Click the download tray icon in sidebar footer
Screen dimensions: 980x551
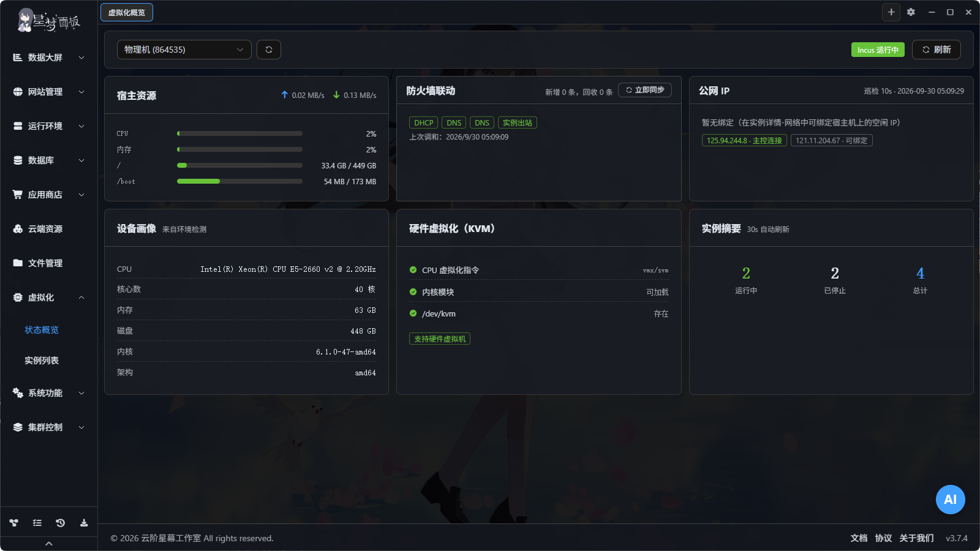point(84,523)
